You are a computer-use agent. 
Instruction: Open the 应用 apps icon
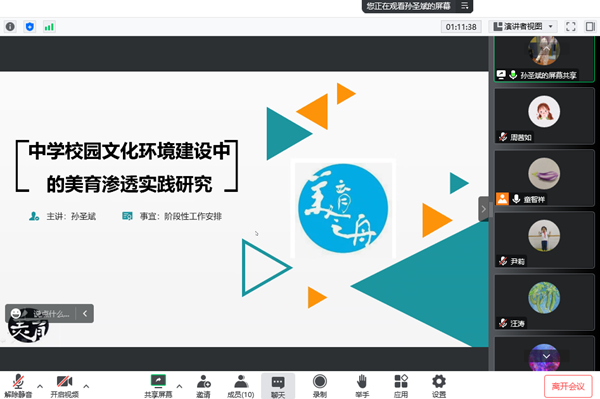coord(401,386)
